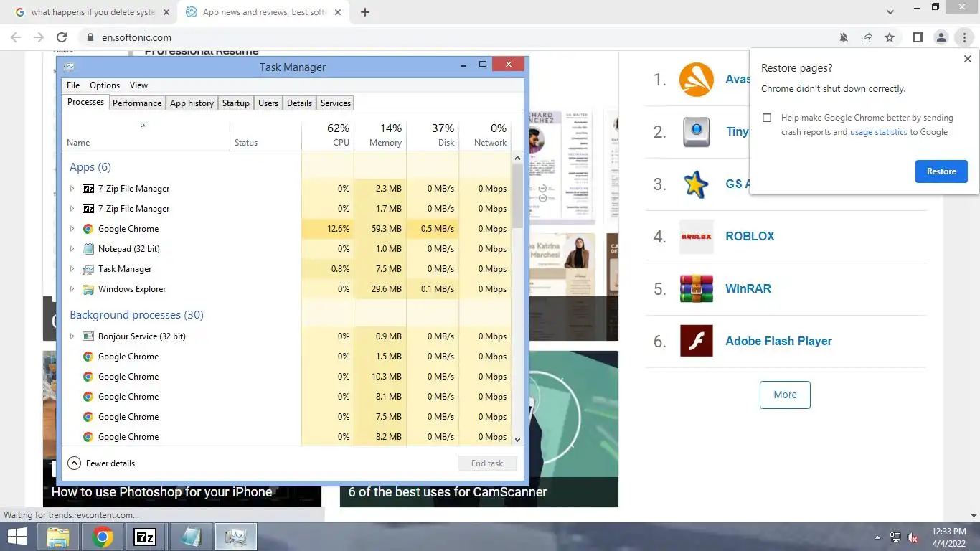This screenshot has width=980, height=551.
Task: Bookmark this page with the star icon
Action: pos(890,37)
